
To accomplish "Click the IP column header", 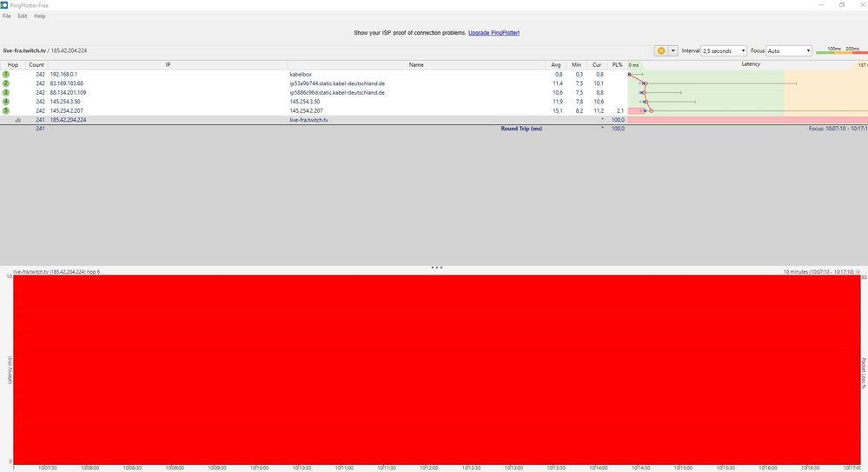I will click(168, 65).
